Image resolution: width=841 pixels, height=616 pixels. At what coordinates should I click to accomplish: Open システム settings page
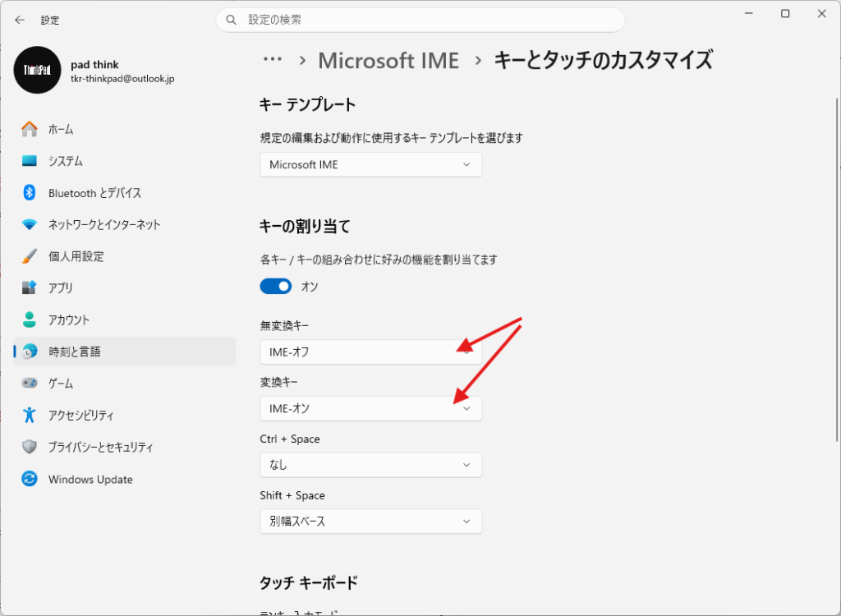125,161
